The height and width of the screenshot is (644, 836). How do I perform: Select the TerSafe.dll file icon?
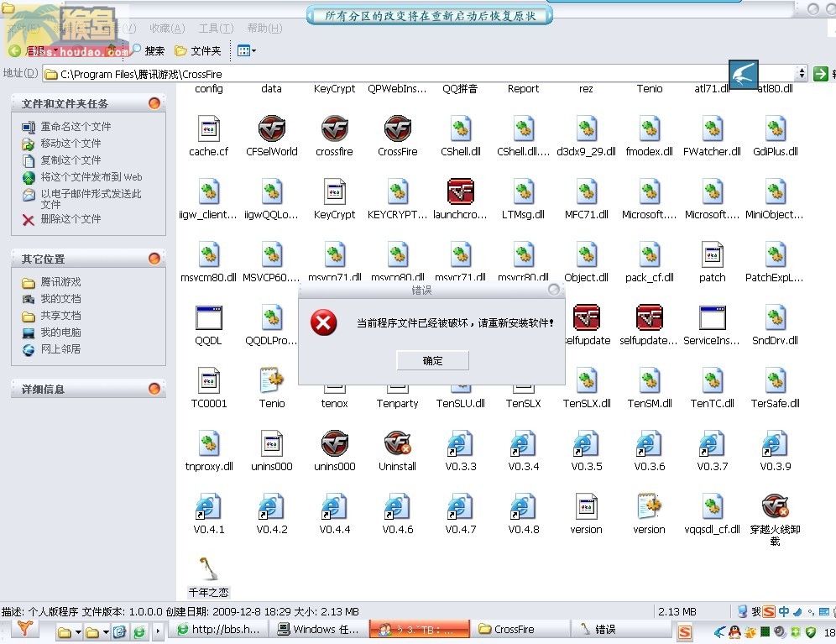tap(776, 380)
